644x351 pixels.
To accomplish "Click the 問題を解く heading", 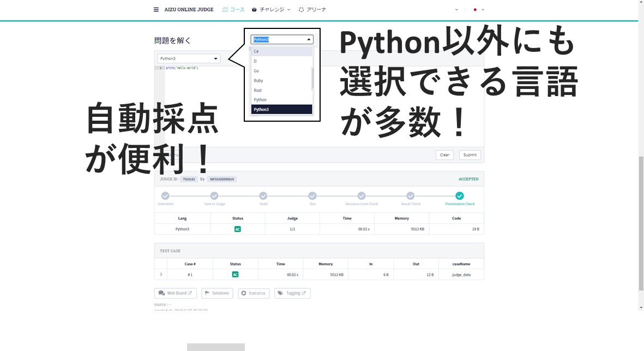I will 172,40.
